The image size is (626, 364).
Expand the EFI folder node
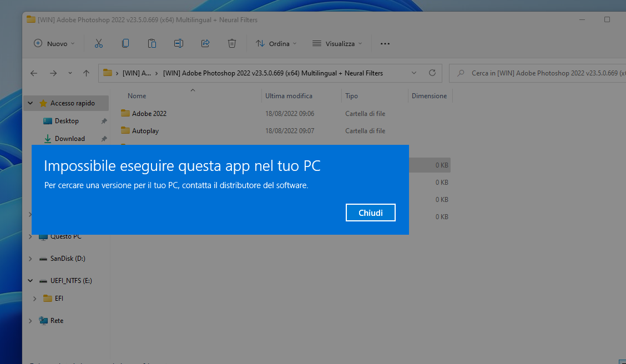tap(35, 299)
